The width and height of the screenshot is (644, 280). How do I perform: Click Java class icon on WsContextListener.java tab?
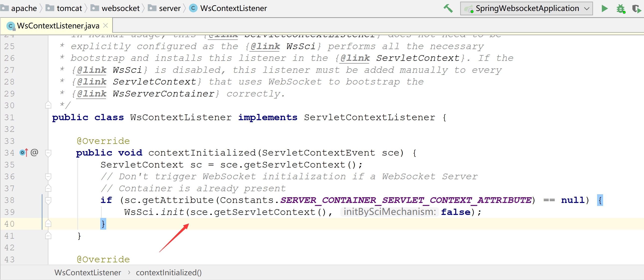pos(10,26)
